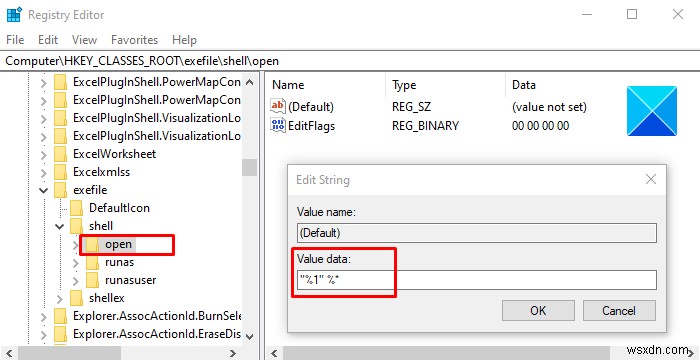
Task: Click the registry path address bar
Action: pos(350,61)
